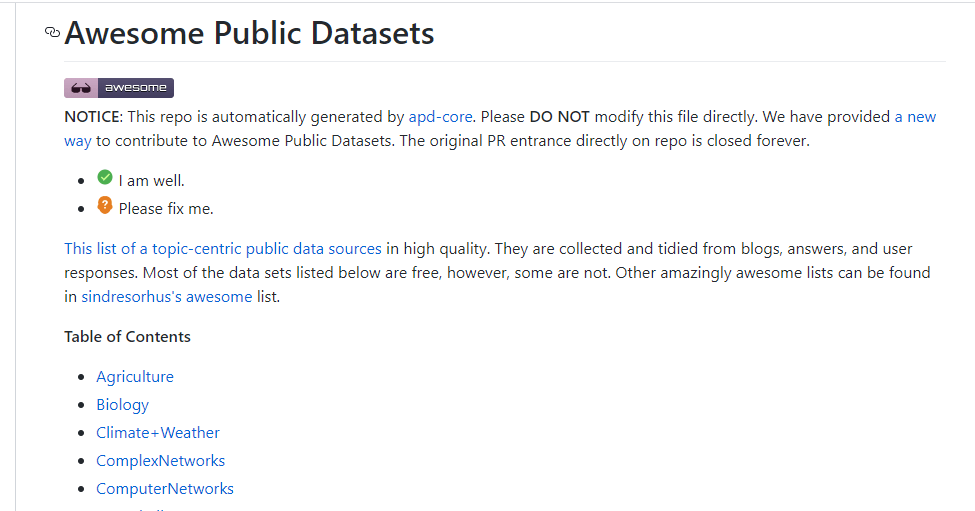Open the ComputerNetworks section link
The height and width of the screenshot is (511, 975).
click(x=165, y=488)
